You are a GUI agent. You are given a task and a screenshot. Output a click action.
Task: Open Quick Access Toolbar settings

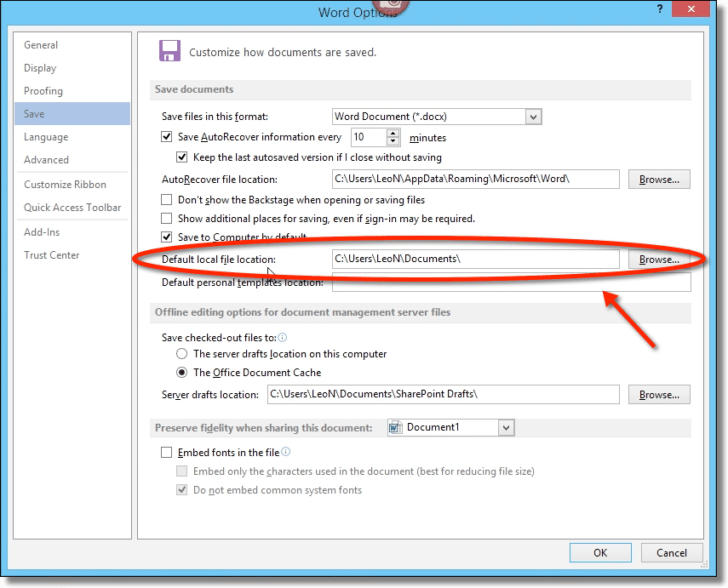click(72, 208)
